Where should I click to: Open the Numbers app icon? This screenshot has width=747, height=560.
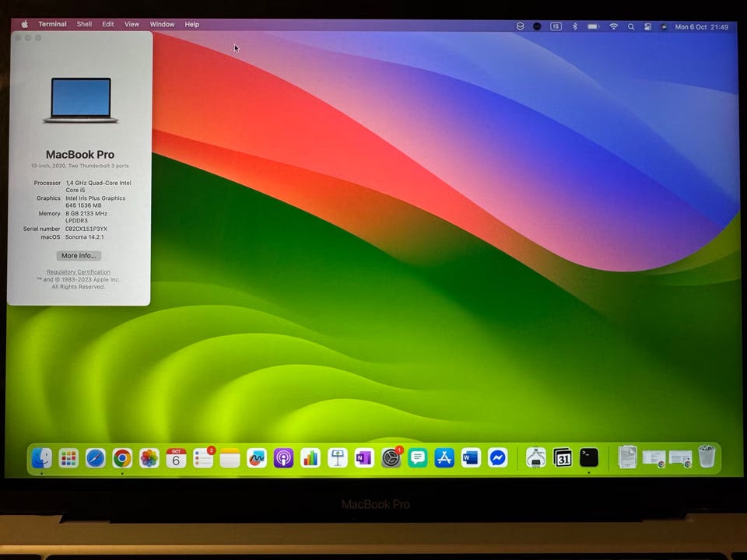click(310, 458)
